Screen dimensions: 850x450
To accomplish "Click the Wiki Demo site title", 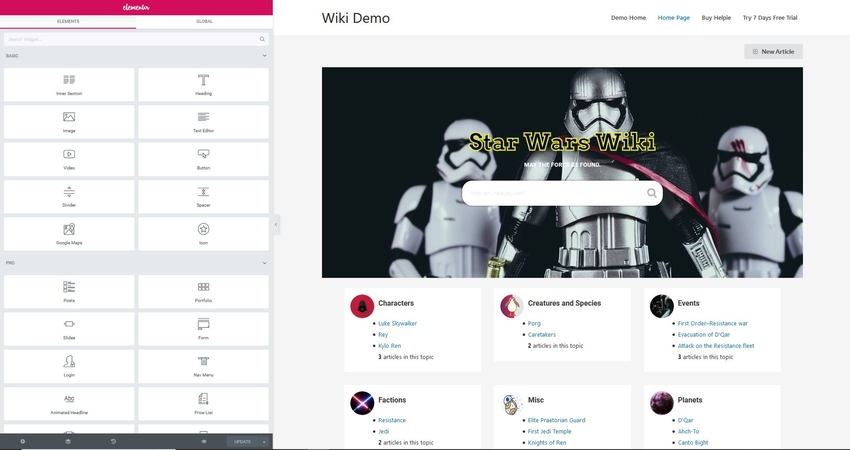I will click(x=356, y=18).
